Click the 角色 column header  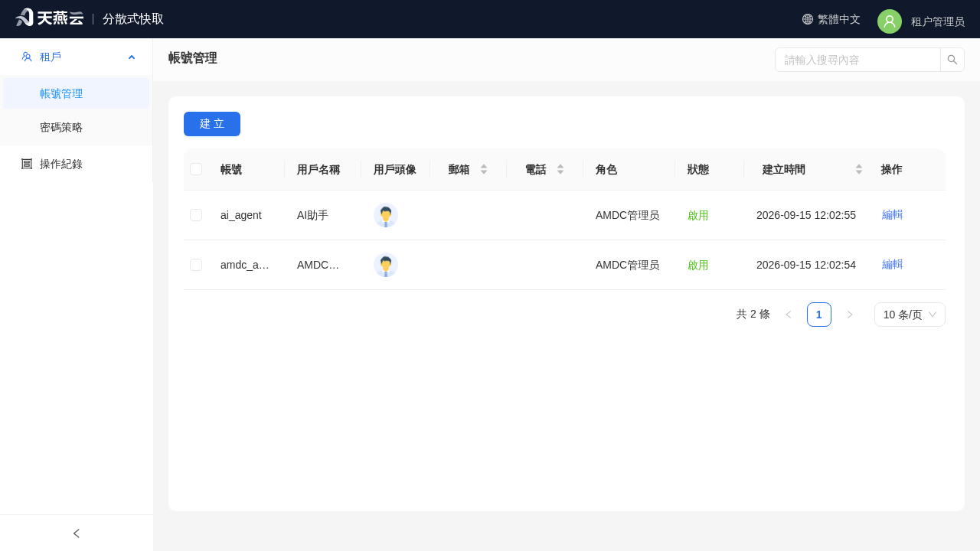click(606, 169)
